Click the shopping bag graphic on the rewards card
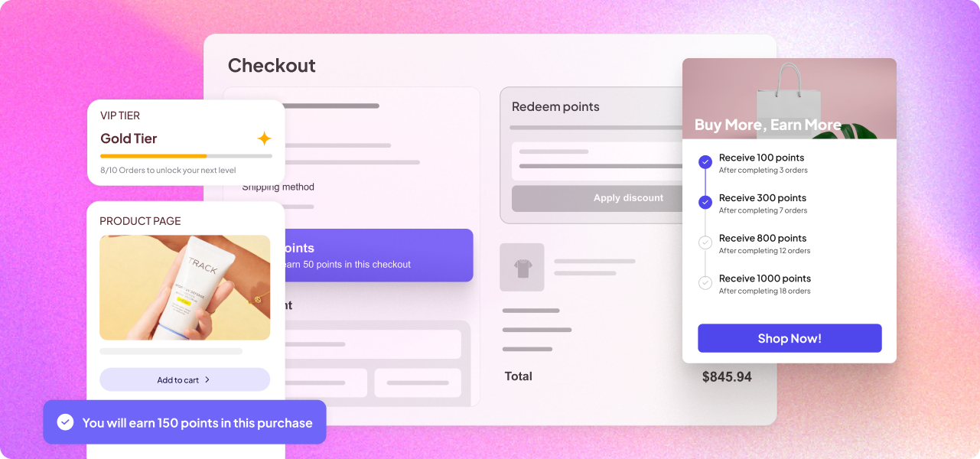The width and height of the screenshot is (980, 459). [789, 96]
